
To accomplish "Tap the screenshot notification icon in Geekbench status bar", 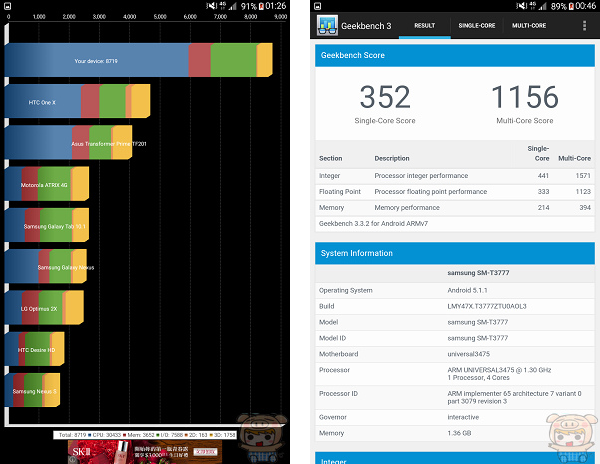I will click(318, 6).
